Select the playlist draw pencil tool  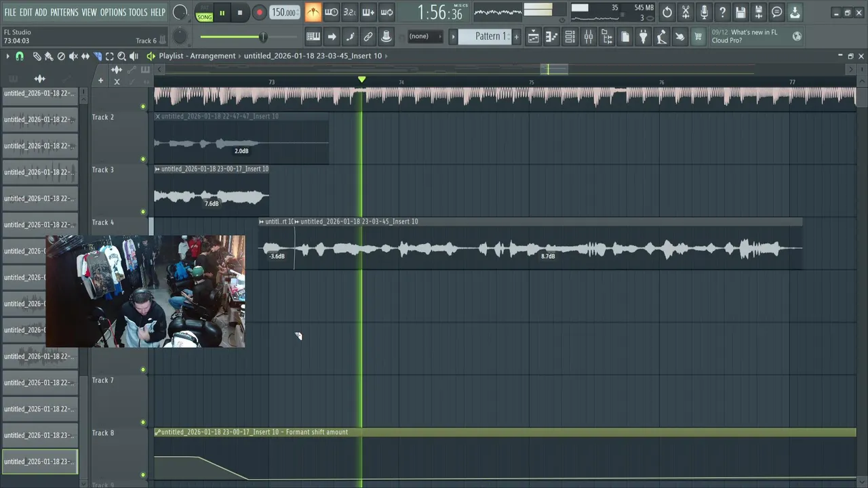(x=37, y=56)
